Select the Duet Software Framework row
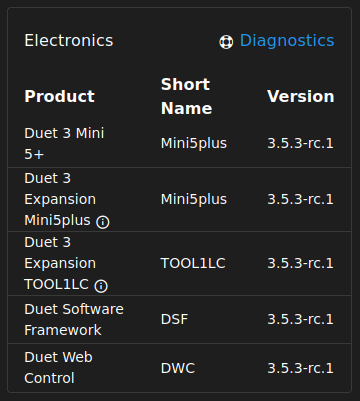The width and height of the screenshot is (360, 401). click(180, 319)
